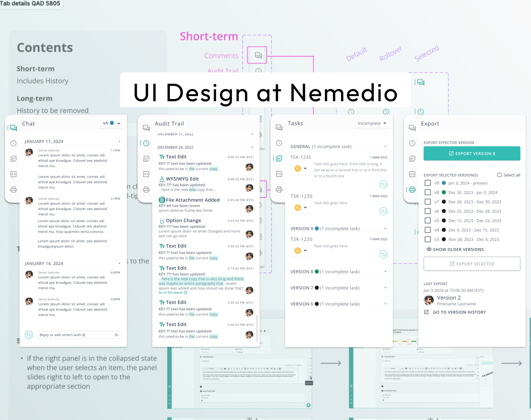Select the v8 date range Dec 30, 2023 - Jan 3, 2024
Image resolution: width=531 pixels, height=420 pixels.
pos(473,192)
